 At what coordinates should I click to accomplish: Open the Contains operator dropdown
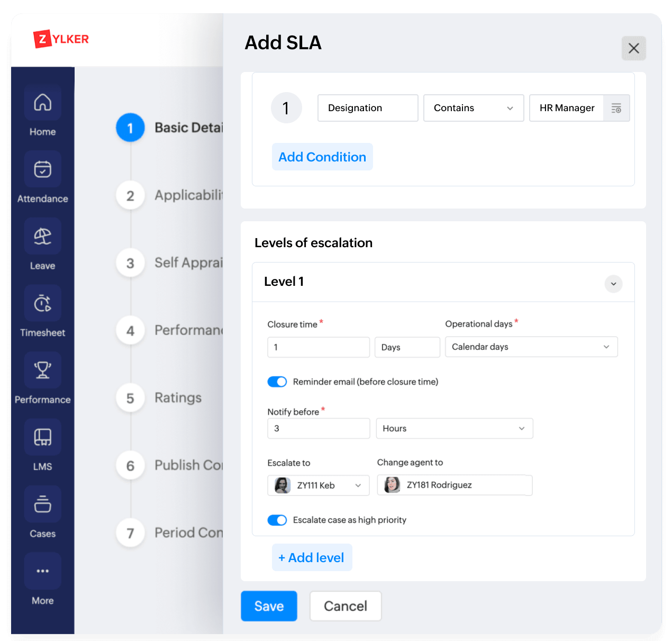tap(474, 109)
